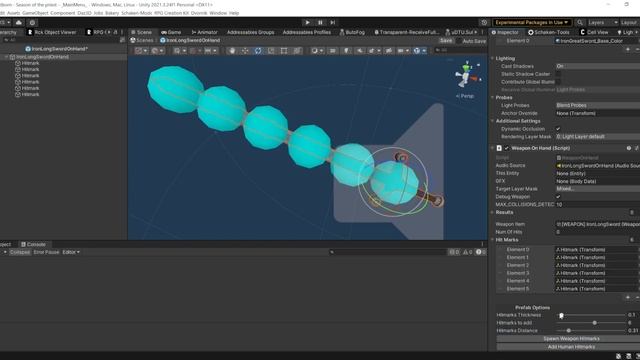Image resolution: width=640 pixels, height=360 pixels.
Task: Open the Gizmos globe dropdown in Scene view
Action: (420, 51)
